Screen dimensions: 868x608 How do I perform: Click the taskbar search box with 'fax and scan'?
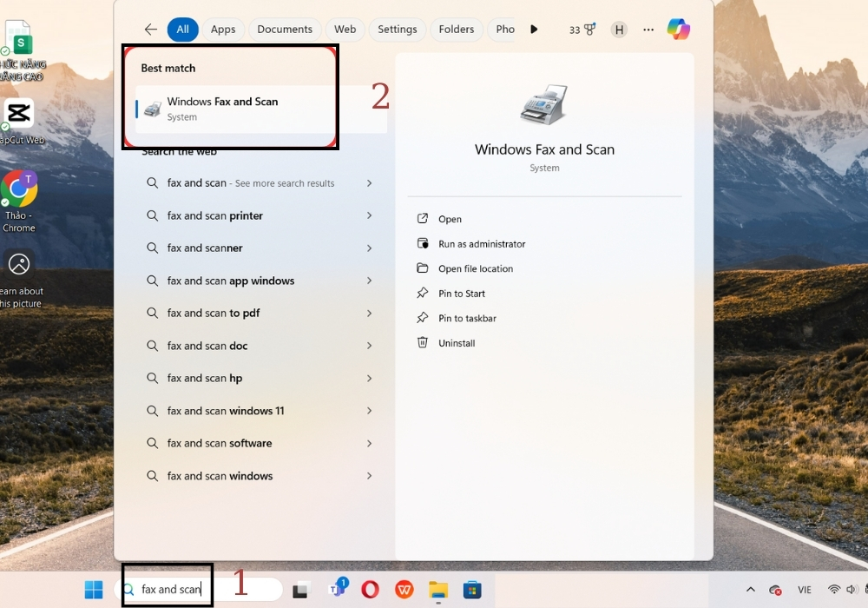pos(200,590)
